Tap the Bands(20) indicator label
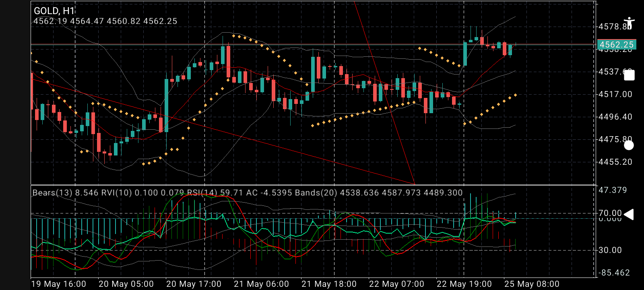Image resolution: width=644 pixels, height=290 pixels. point(379,193)
